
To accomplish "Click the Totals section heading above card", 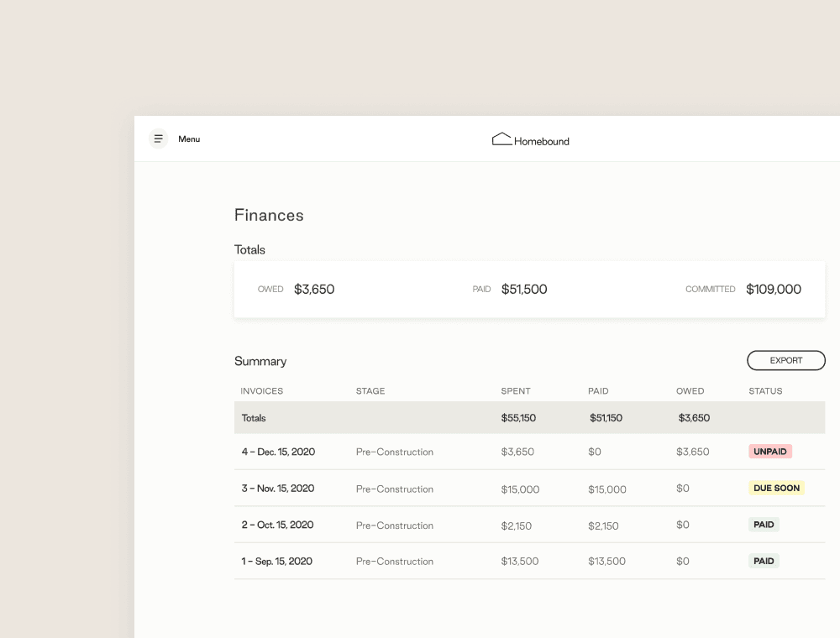I will click(249, 250).
